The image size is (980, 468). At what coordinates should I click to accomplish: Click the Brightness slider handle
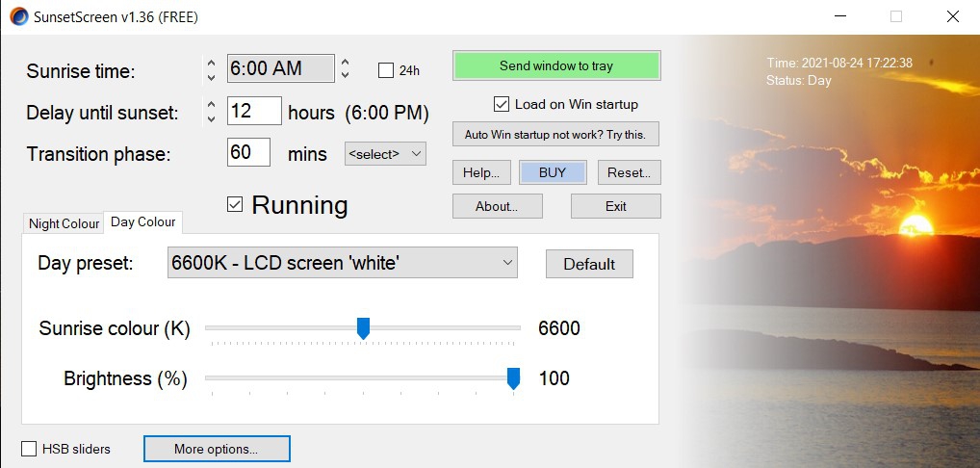513,378
